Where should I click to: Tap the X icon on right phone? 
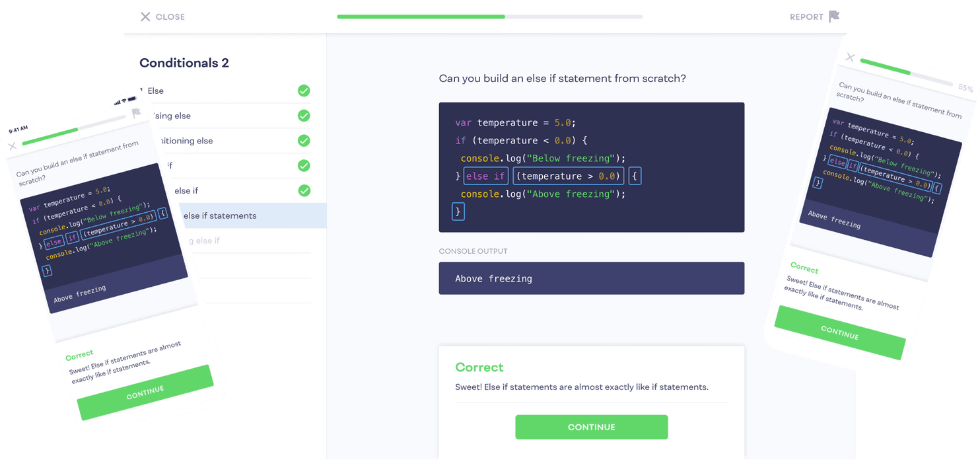point(850,58)
